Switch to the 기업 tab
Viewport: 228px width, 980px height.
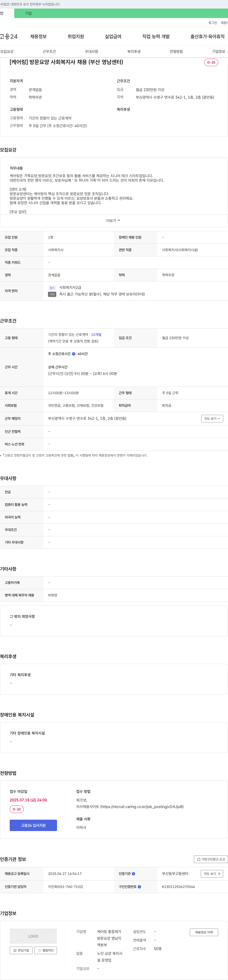28,13
